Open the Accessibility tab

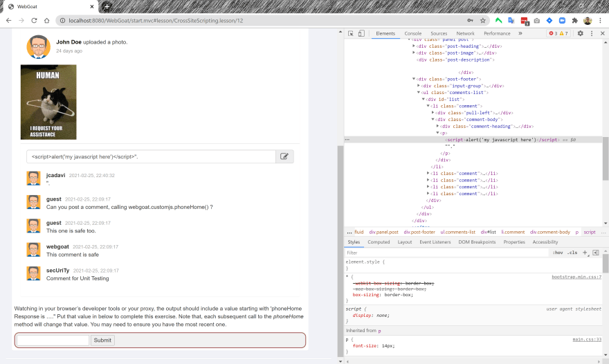pos(545,242)
